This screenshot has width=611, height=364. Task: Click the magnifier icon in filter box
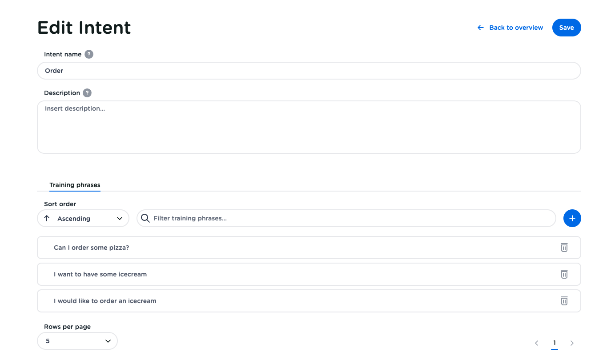pyautogui.click(x=145, y=218)
